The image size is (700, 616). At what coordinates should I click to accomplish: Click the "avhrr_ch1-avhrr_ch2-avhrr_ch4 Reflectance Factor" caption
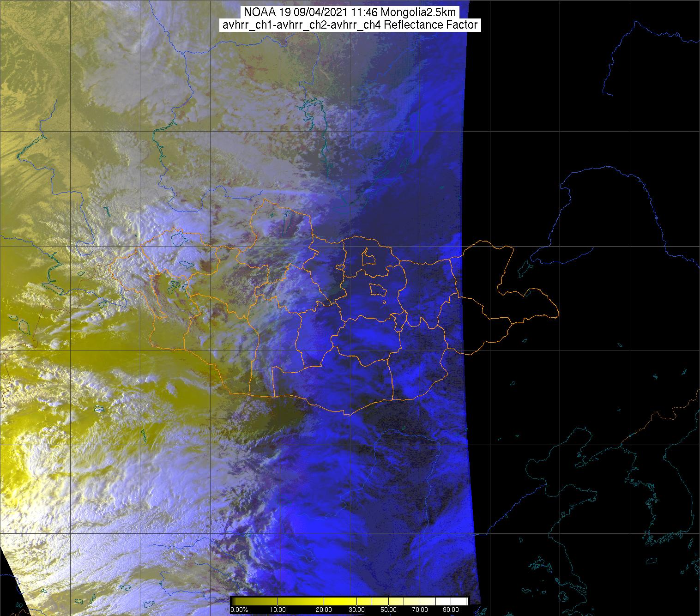(x=350, y=25)
